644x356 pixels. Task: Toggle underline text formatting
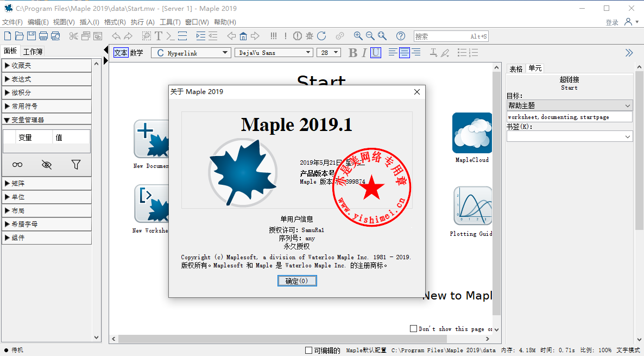click(375, 53)
